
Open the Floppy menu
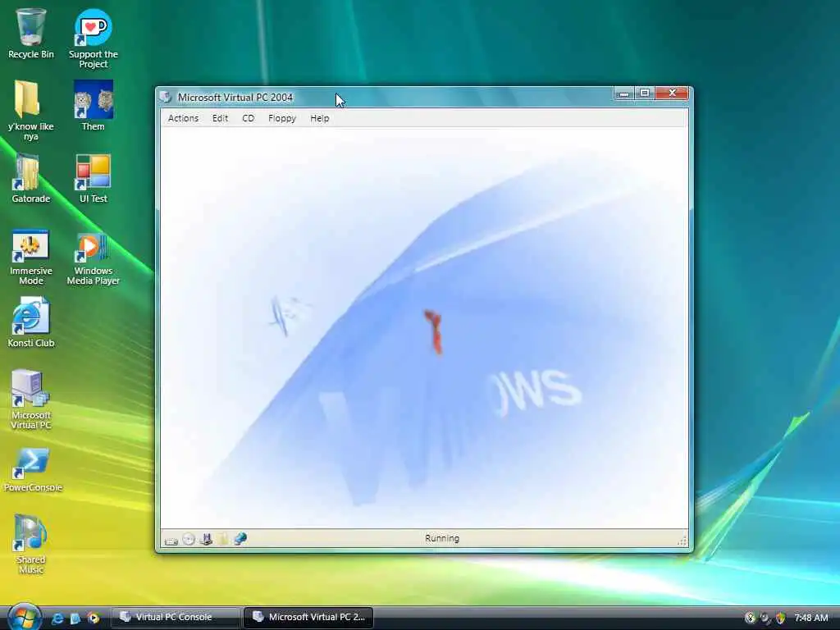pyautogui.click(x=282, y=118)
